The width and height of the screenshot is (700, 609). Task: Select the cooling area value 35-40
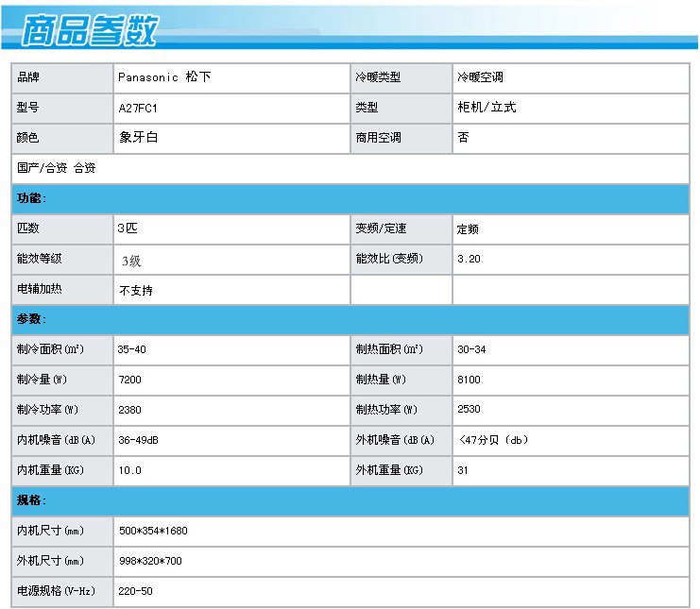click(x=131, y=349)
